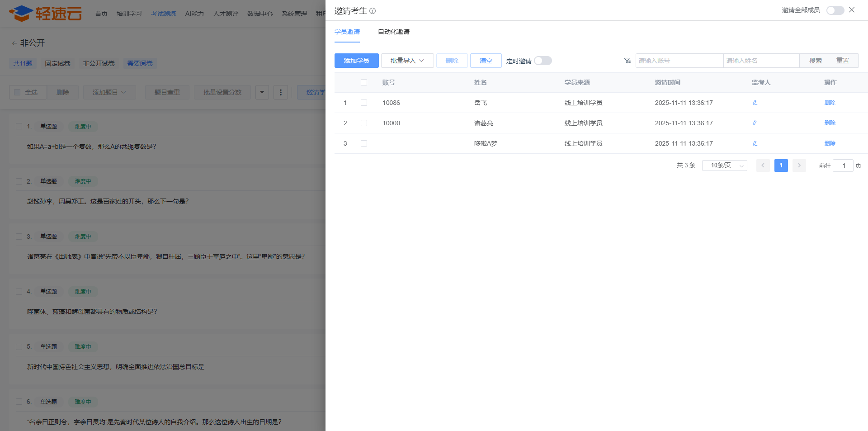868x431 pixels.
Task: Enable the 邀请全部成员 switch
Action: point(835,10)
